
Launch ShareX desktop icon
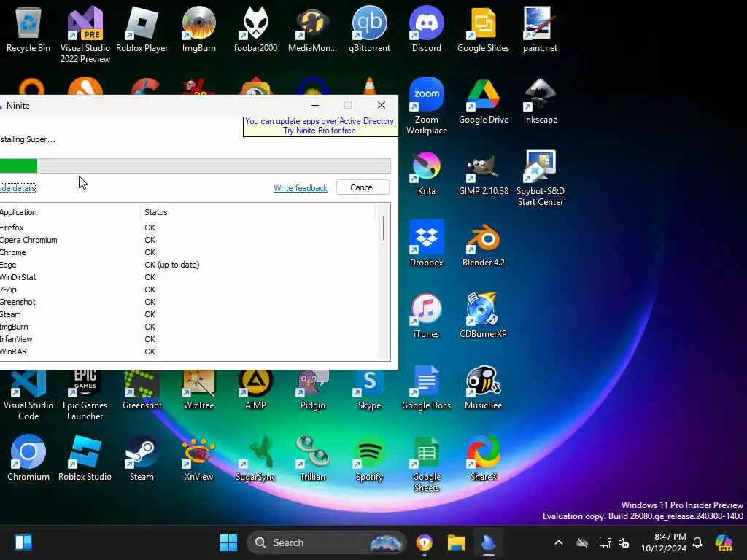pyautogui.click(x=483, y=458)
